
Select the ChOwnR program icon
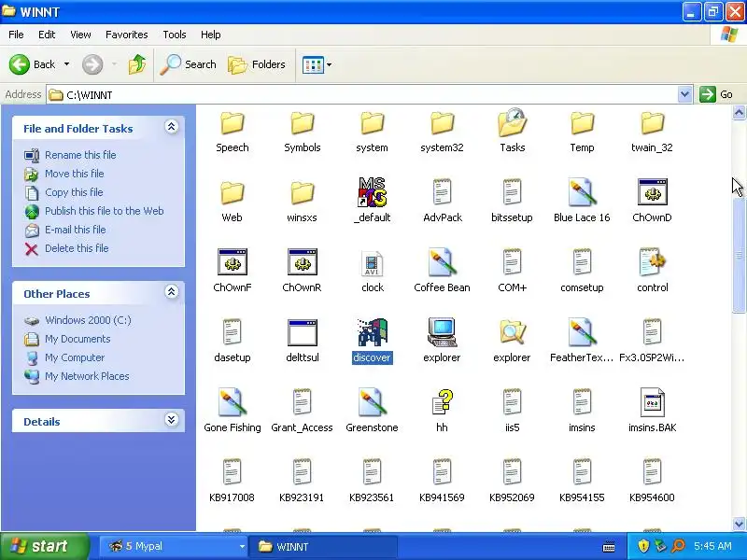(302, 262)
